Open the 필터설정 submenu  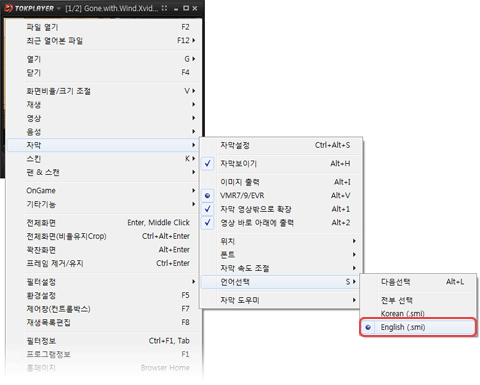pos(104,282)
